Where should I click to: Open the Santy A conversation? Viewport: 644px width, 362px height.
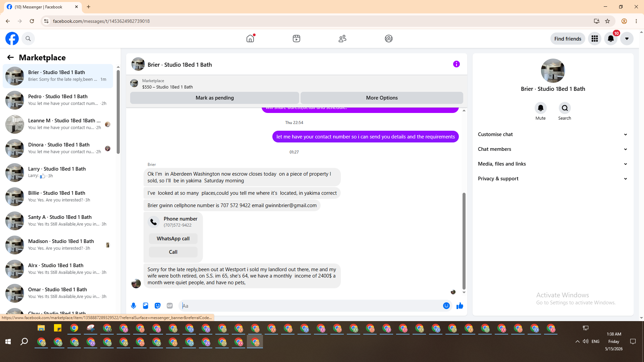(58, 221)
